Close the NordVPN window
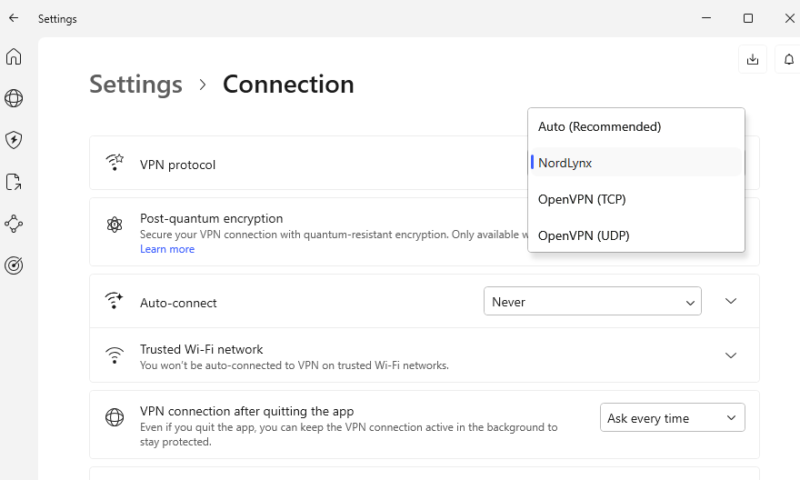The image size is (800, 480). click(789, 18)
